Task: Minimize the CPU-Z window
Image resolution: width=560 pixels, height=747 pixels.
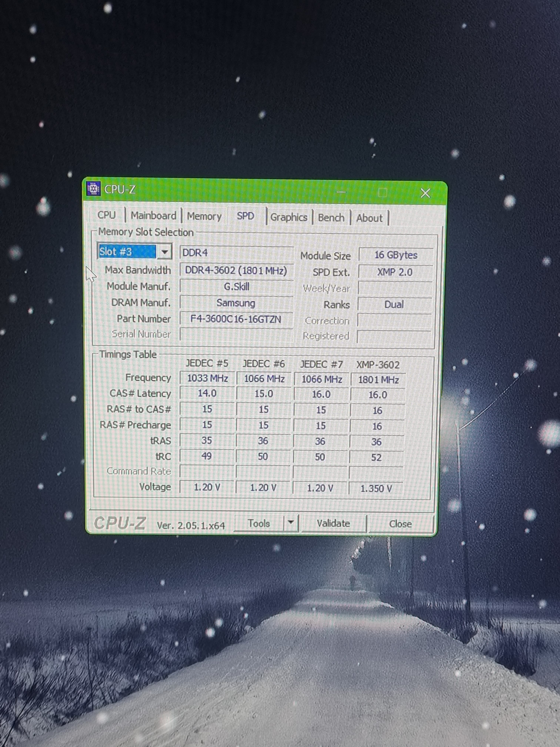Action: click(341, 192)
